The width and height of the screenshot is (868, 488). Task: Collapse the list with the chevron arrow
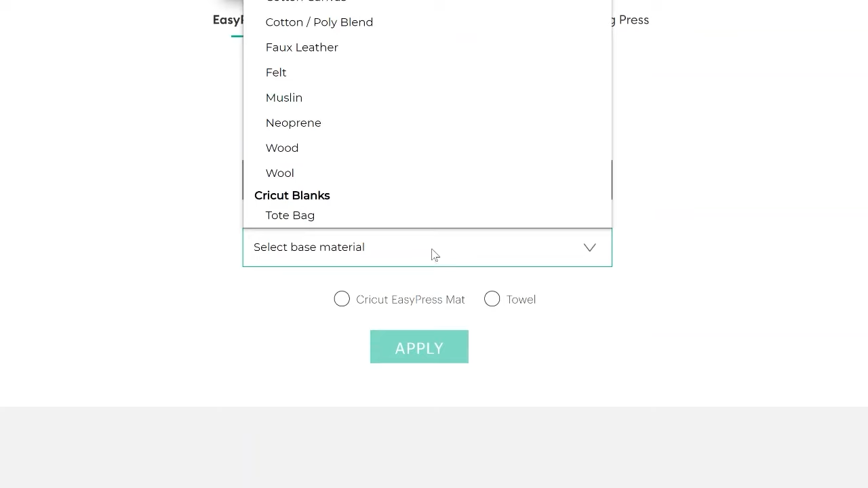(x=590, y=247)
